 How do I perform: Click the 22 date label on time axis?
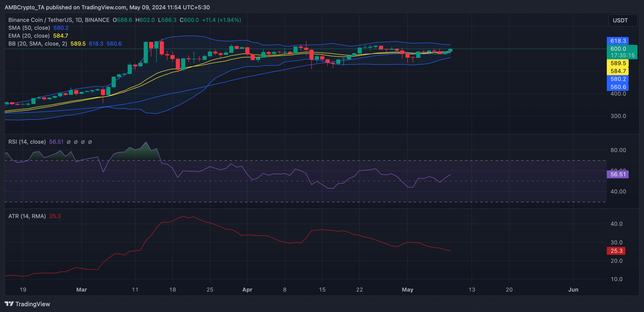(x=359, y=290)
